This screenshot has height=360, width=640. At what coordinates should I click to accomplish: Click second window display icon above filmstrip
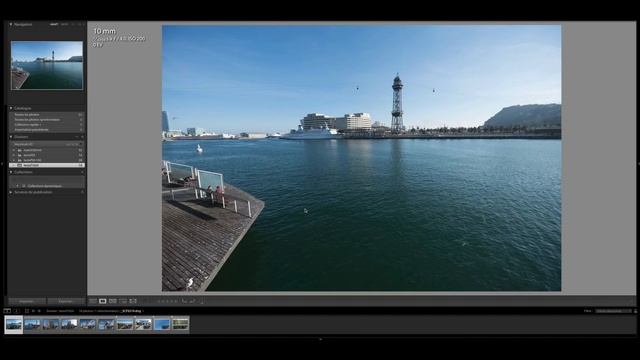(17, 311)
